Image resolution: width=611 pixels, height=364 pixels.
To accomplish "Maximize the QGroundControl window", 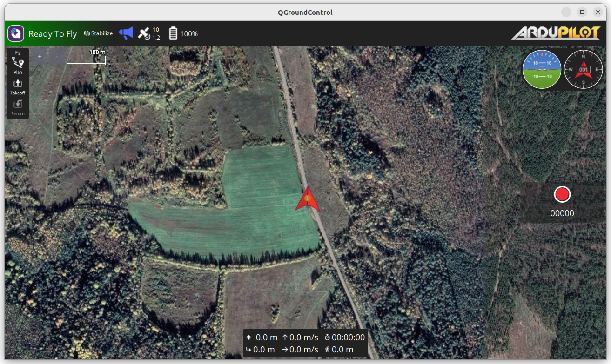I will tap(582, 12).
